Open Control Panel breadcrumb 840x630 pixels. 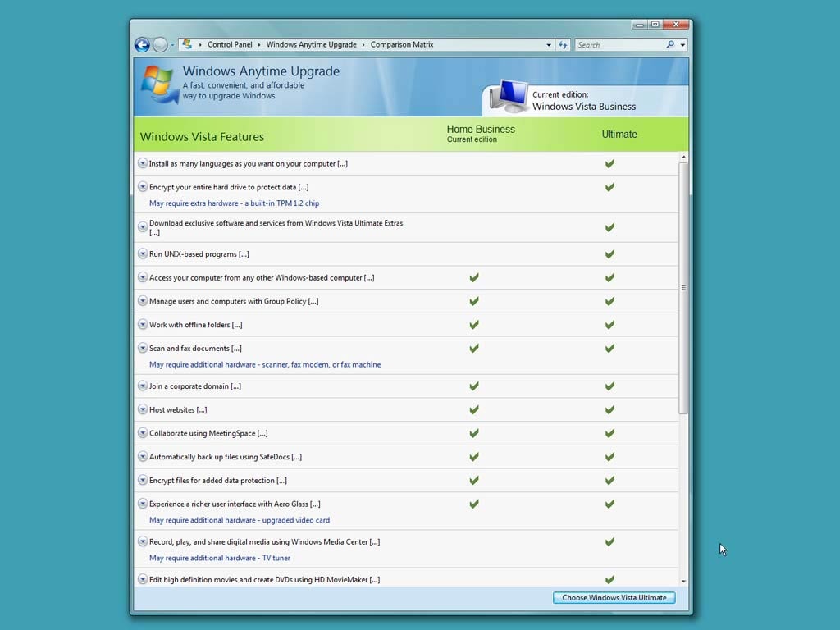click(230, 44)
